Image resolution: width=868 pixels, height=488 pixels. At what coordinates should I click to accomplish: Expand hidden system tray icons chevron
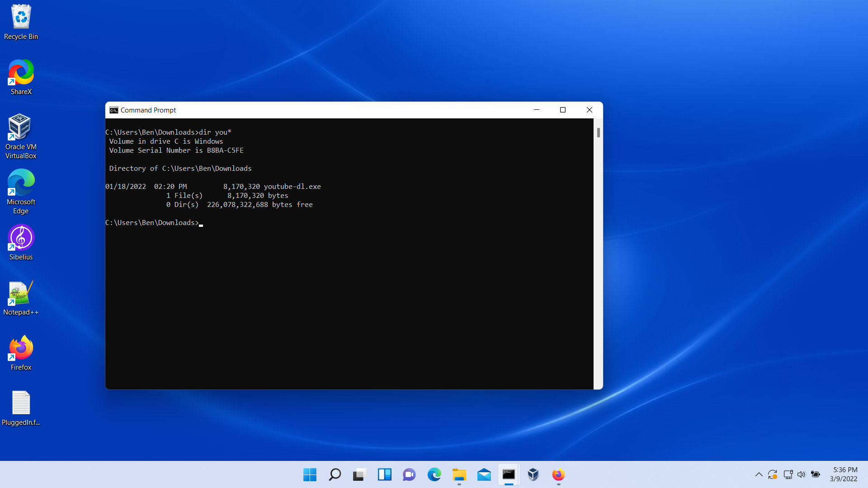point(759,474)
